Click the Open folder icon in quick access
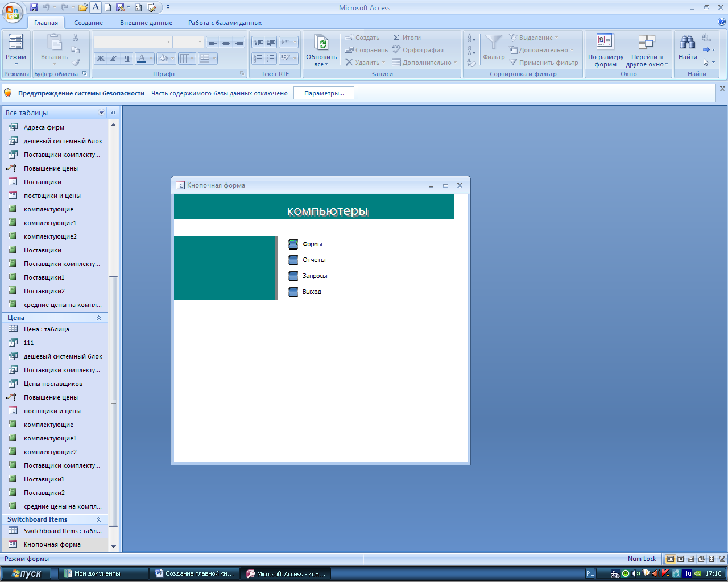Viewport: 728px width, 582px height. (x=83, y=7)
